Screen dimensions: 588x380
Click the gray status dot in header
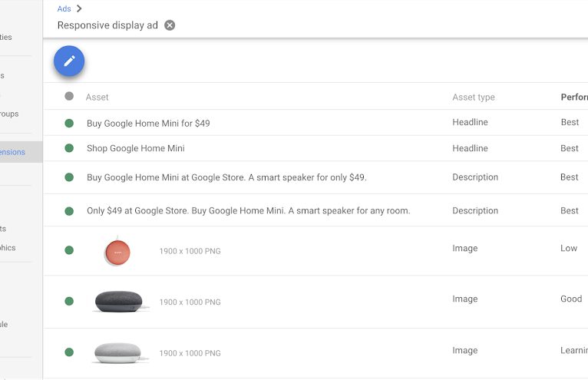pyautogui.click(x=69, y=97)
